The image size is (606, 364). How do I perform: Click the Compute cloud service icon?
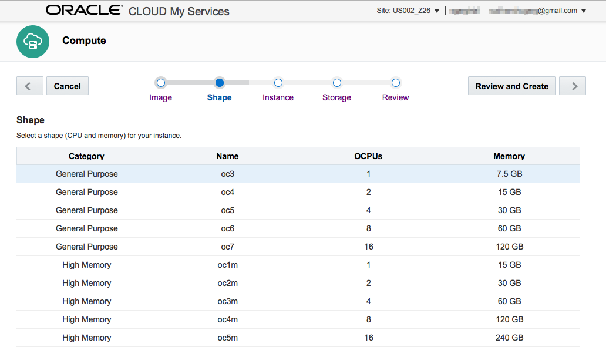33,41
